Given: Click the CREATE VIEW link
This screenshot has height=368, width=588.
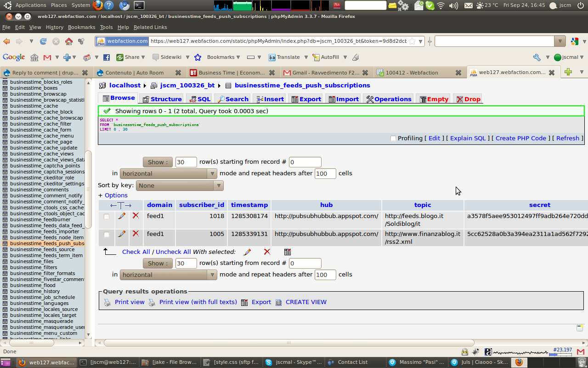Looking at the screenshot, I should coord(307,302).
